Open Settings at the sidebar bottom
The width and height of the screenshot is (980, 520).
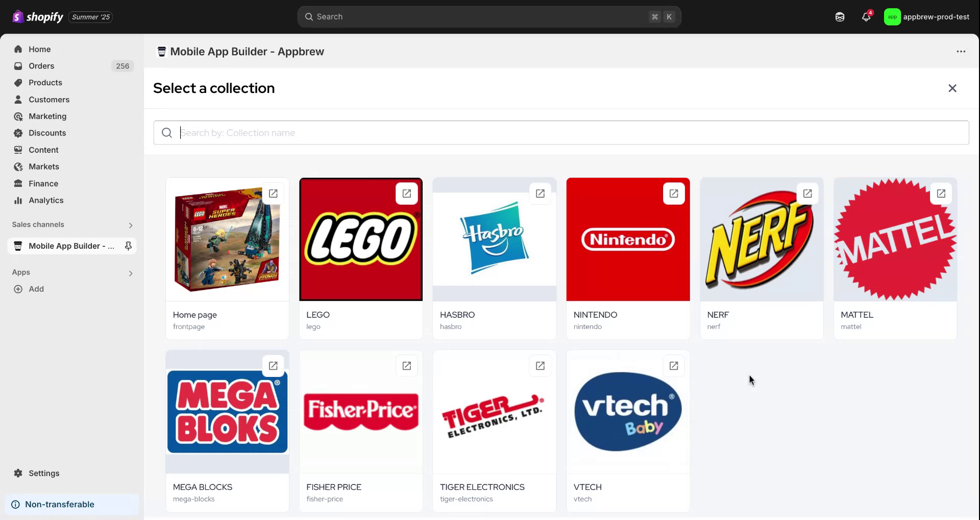pyautogui.click(x=44, y=473)
